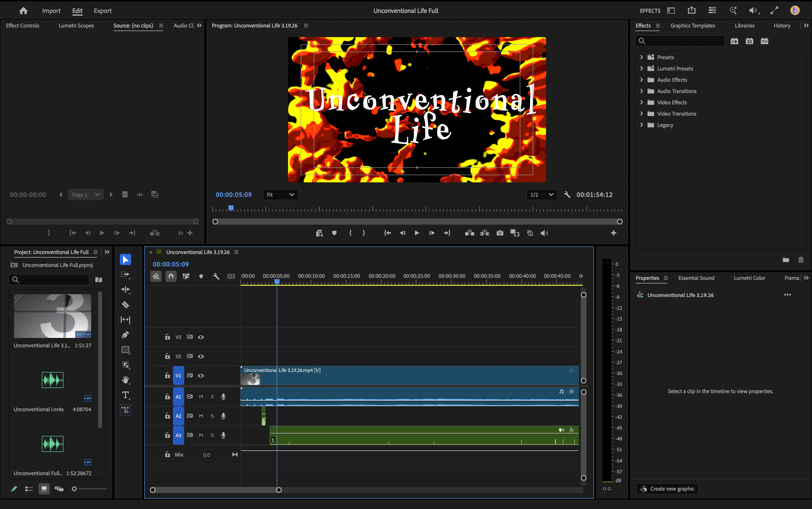
Task: Click Lift button in Program monitor
Action: click(469, 233)
